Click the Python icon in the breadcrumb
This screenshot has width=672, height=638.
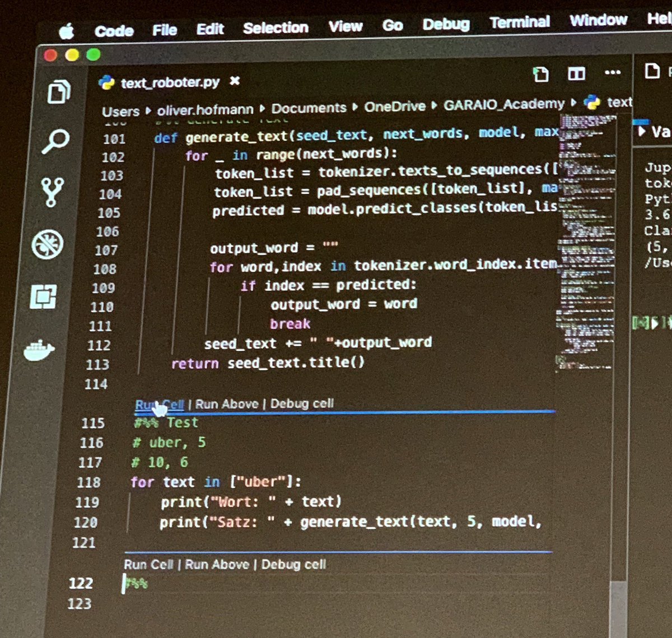592,103
